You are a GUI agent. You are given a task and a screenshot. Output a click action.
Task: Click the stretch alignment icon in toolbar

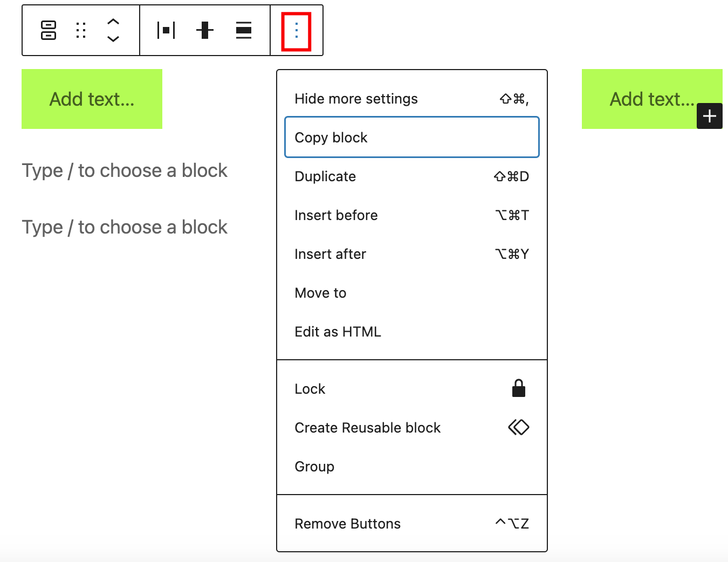coord(243,30)
